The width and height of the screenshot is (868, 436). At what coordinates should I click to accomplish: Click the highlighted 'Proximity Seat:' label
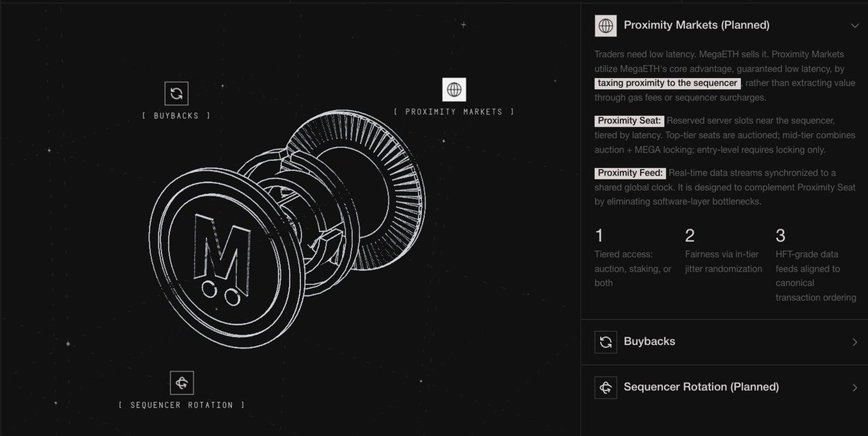(x=629, y=121)
